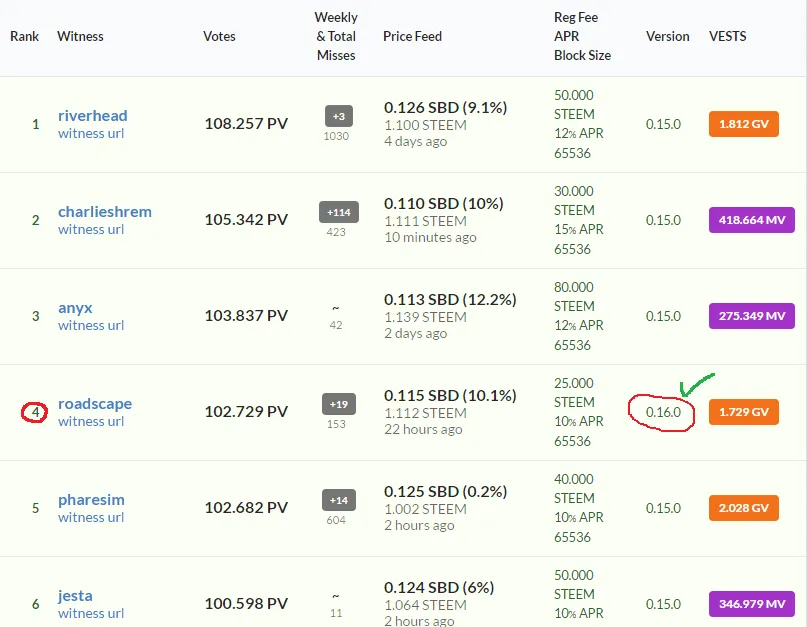Click the 0.113 SBD (12.2%) price feed
Image resolution: width=807 pixels, height=627 pixels.
pyautogui.click(x=450, y=300)
